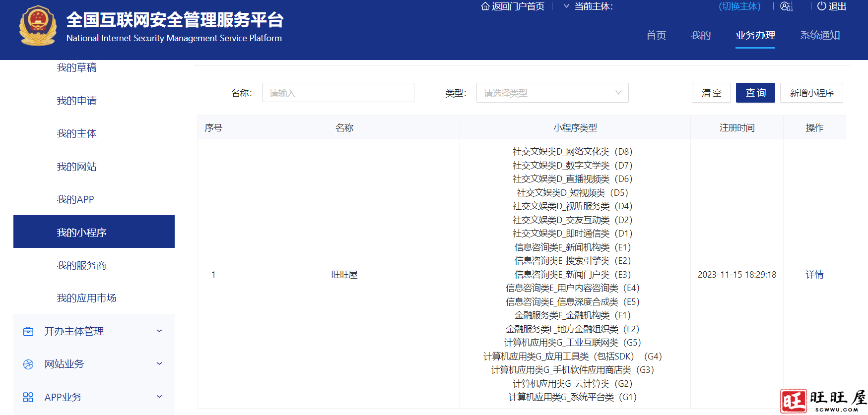Click the 注册时间 column header

click(x=737, y=127)
